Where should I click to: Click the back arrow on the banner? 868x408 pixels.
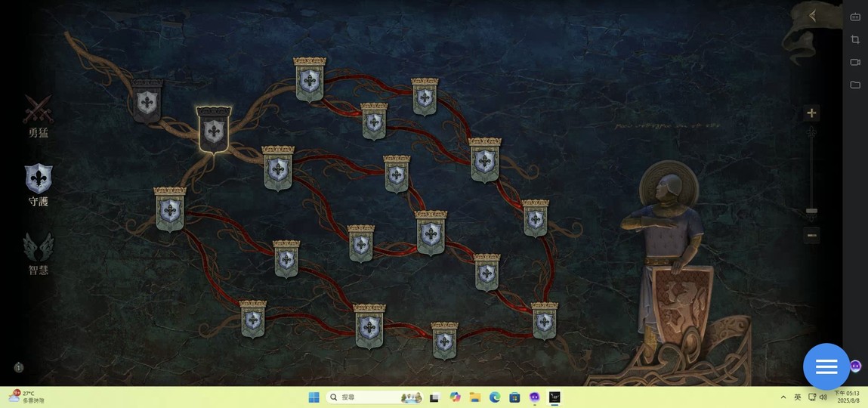812,16
